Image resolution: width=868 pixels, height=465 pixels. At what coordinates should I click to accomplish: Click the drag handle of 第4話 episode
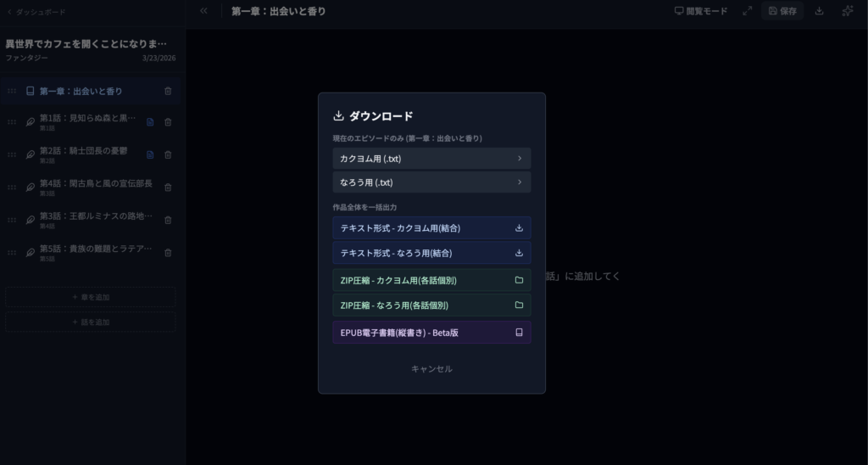(x=12, y=187)
